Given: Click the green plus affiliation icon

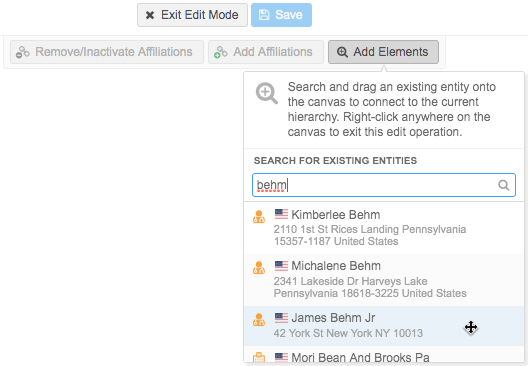Looking at the screenshot, I should tap(221, 52).
